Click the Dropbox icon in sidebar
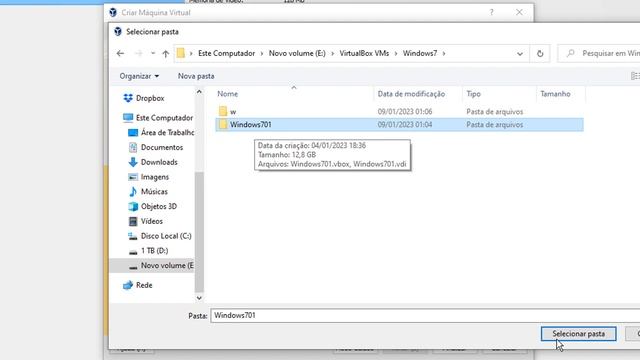 128,98
